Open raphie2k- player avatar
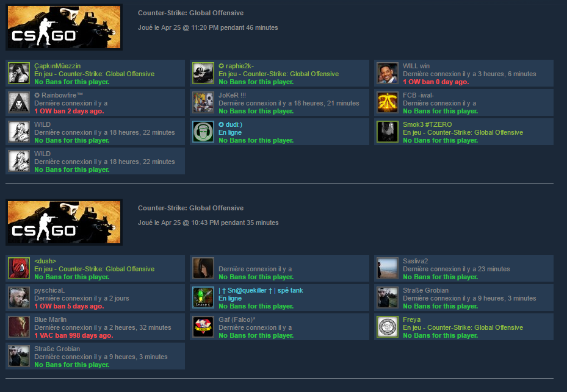 pyautogui.click(x=203, y=73)
